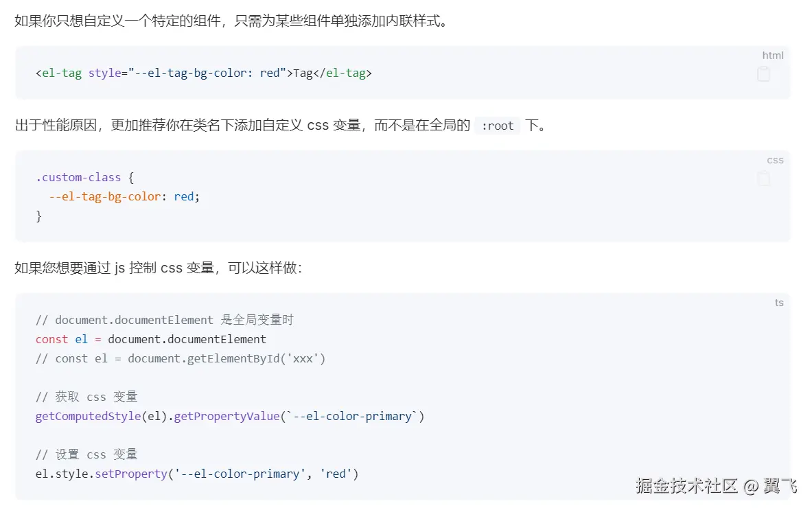Viewport: 812px width, 510px height.
Task: Copy the css custom-class code snippet
Action: (x=763, y=178)
